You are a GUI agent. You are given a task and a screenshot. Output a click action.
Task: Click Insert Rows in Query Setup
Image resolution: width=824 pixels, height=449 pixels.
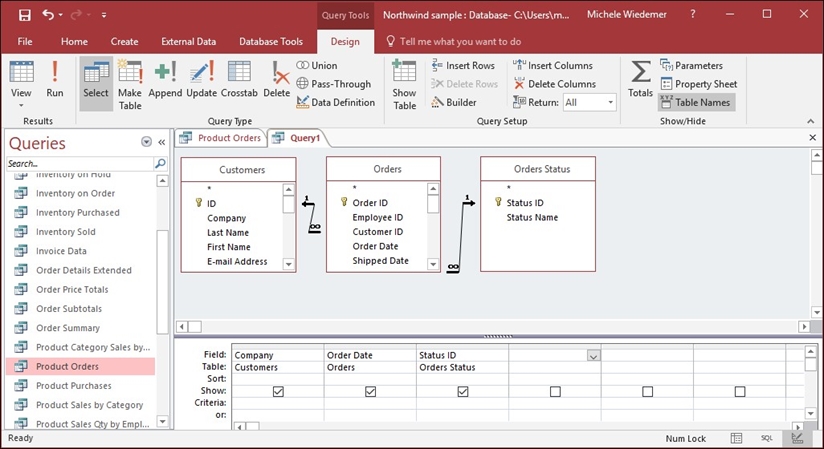[463, 66]
